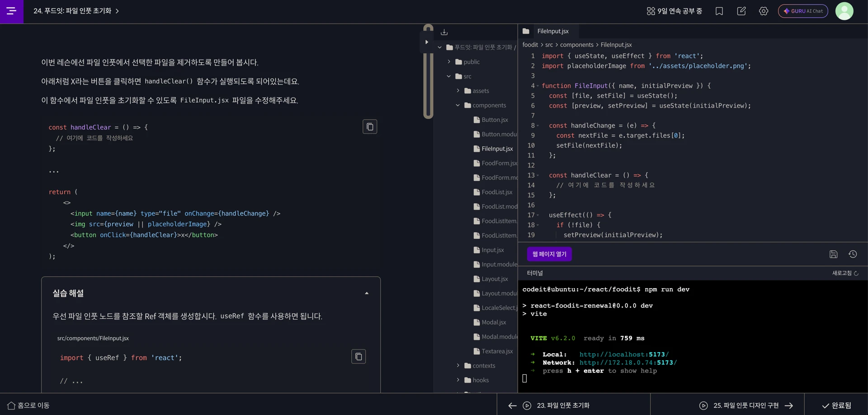
Task: Open the hamburger menu in top-left corner
Action: coord(11,11)
